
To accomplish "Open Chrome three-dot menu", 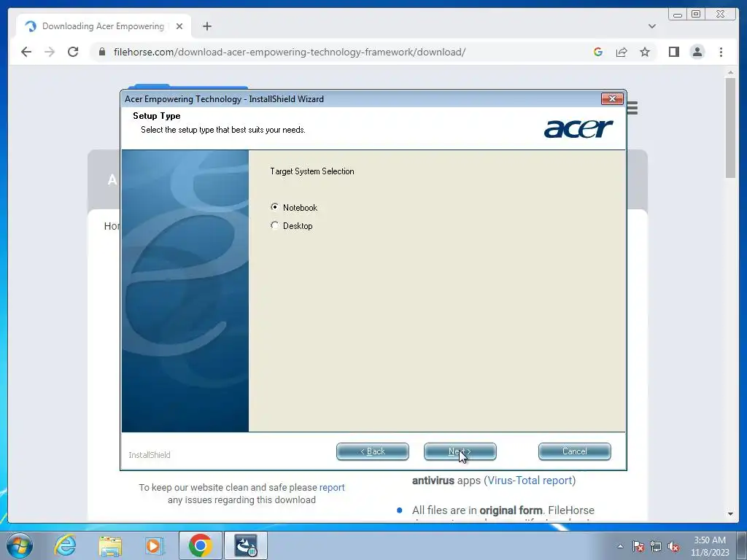I will [721, 52].
